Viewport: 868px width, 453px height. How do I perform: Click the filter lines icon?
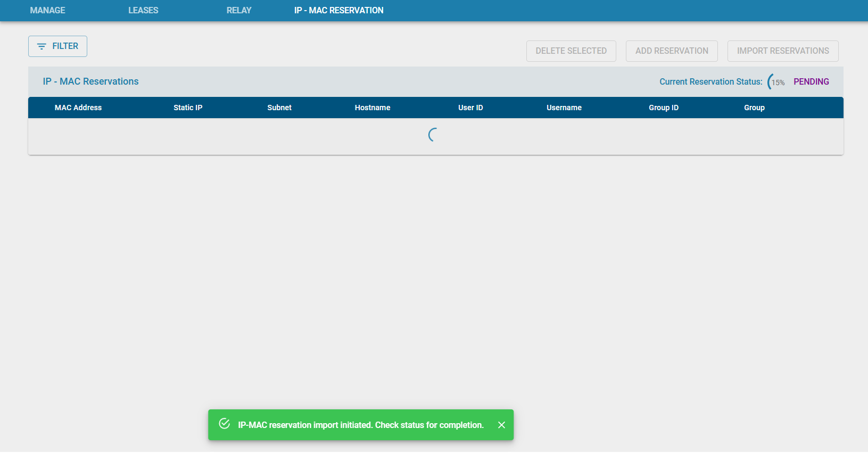(42, 46)
